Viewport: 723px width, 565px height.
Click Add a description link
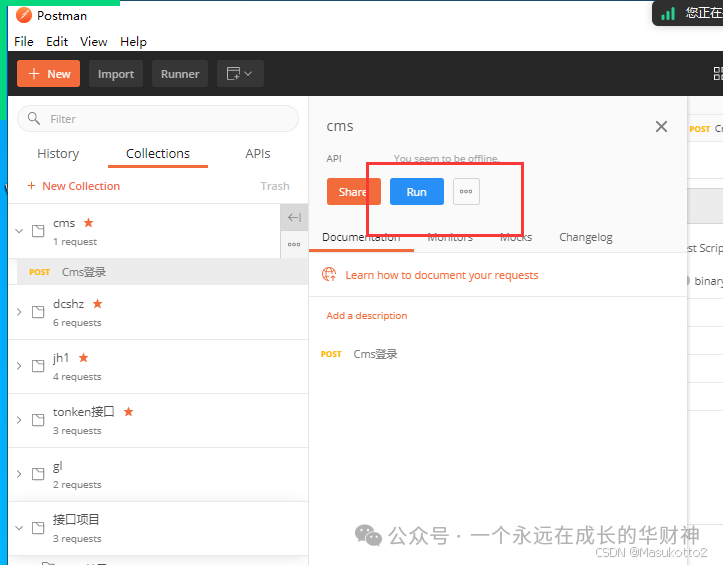(x=367, y=315)
